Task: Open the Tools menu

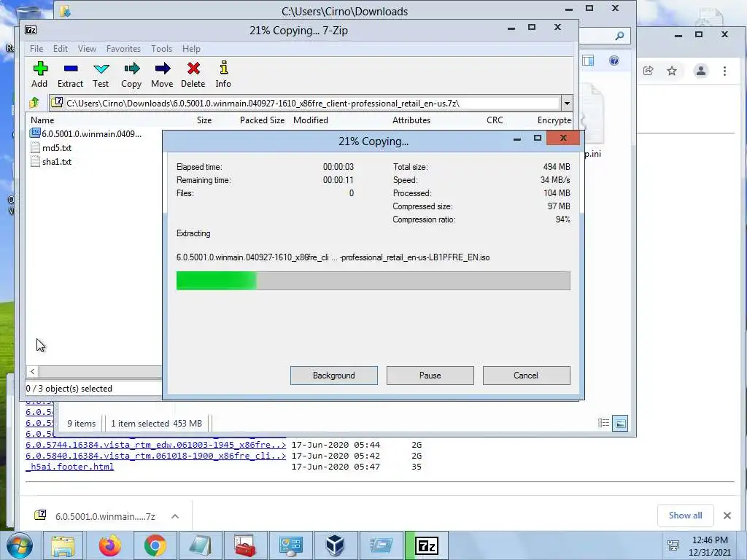Action: click(161, 49)
